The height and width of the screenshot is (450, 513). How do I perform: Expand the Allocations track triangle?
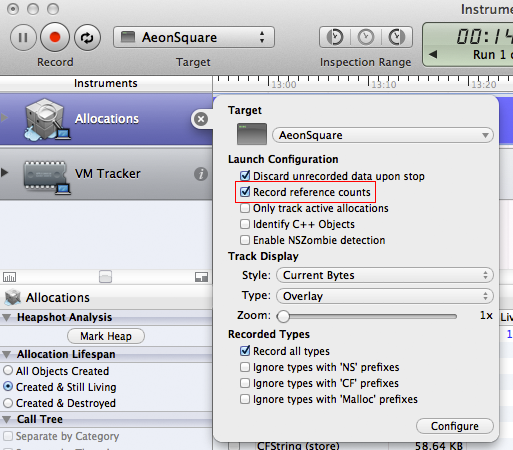(x=4, y=118)
